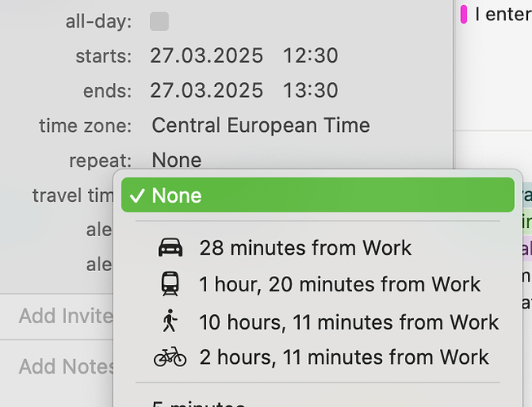Click the train transit icon
532x407 pixels.
pyautogui.click(x=170, y=283)
